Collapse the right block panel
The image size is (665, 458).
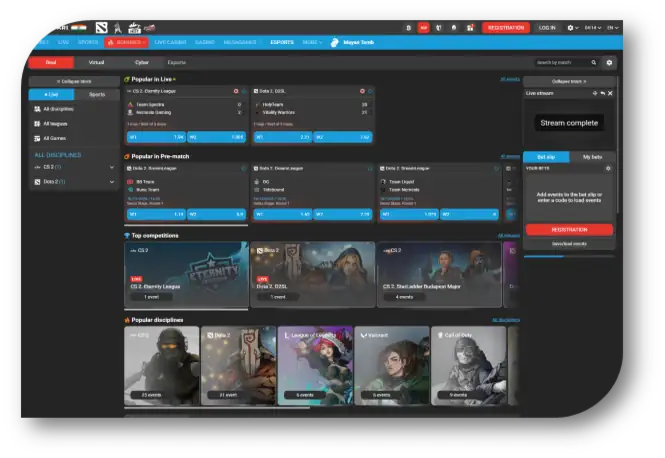[569, 81]
